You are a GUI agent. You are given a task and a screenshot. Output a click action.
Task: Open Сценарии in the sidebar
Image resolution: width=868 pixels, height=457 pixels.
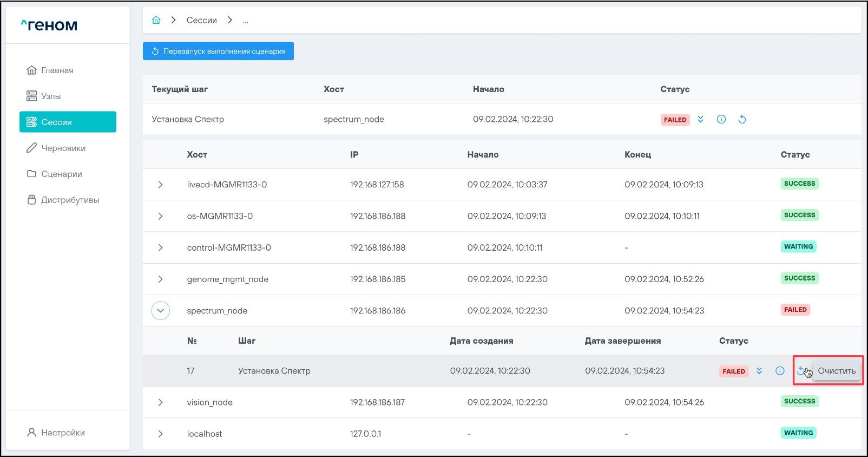coord(61,174)
